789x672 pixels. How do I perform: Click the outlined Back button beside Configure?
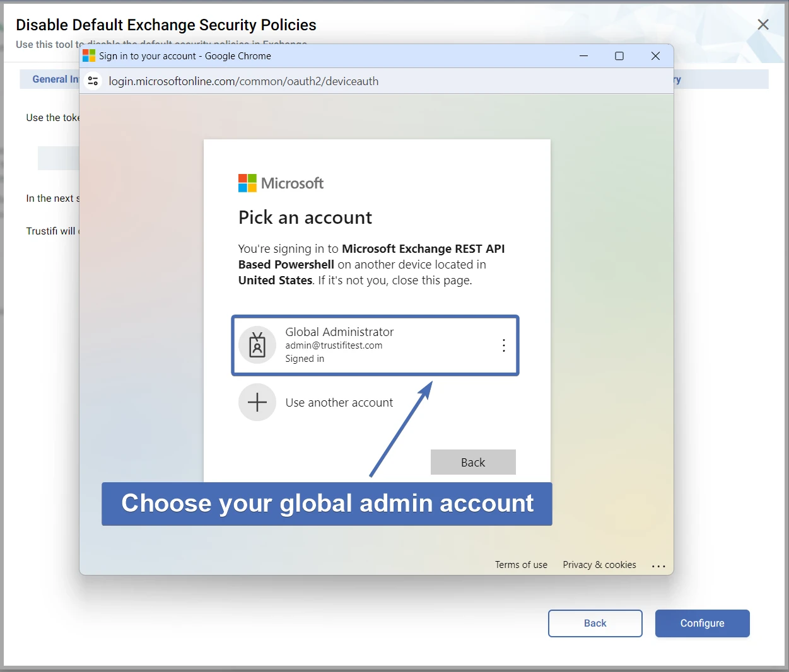coord(595,623)
